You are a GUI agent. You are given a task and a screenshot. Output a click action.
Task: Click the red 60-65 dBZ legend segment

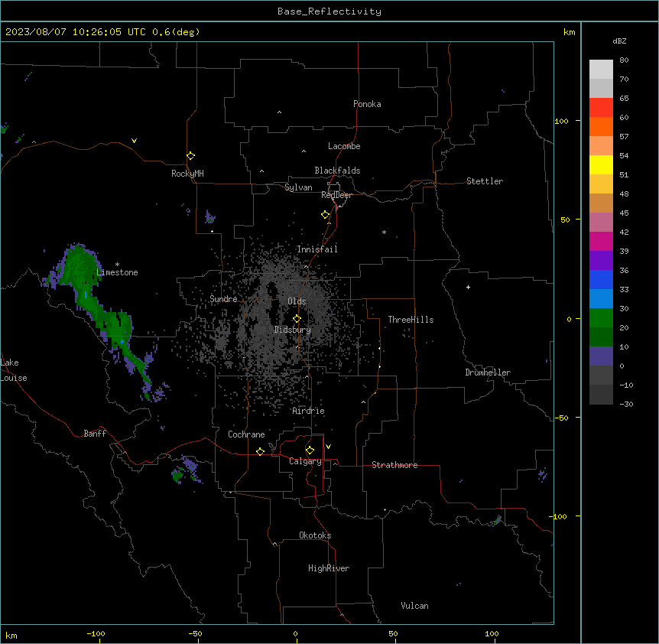point(601,107)
